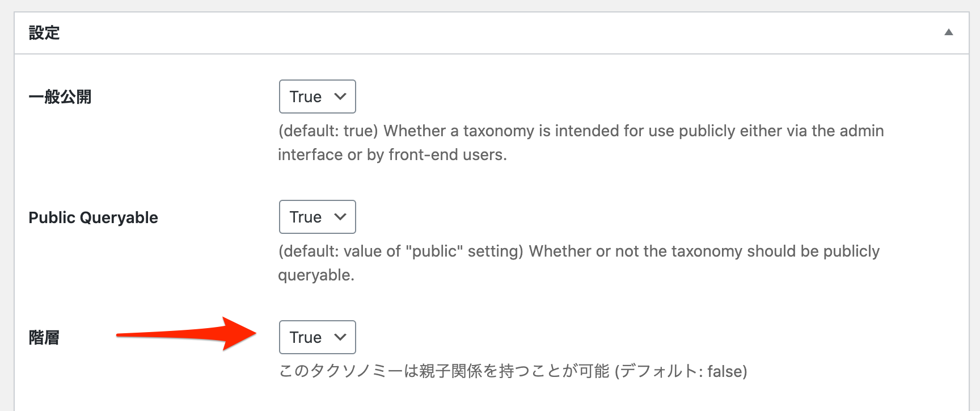Image resolution: width=980 pixels, height=411 pixels.
Task: Click the 一般公開 description starting "(default: true)"
Action: (x=581, y=131)
